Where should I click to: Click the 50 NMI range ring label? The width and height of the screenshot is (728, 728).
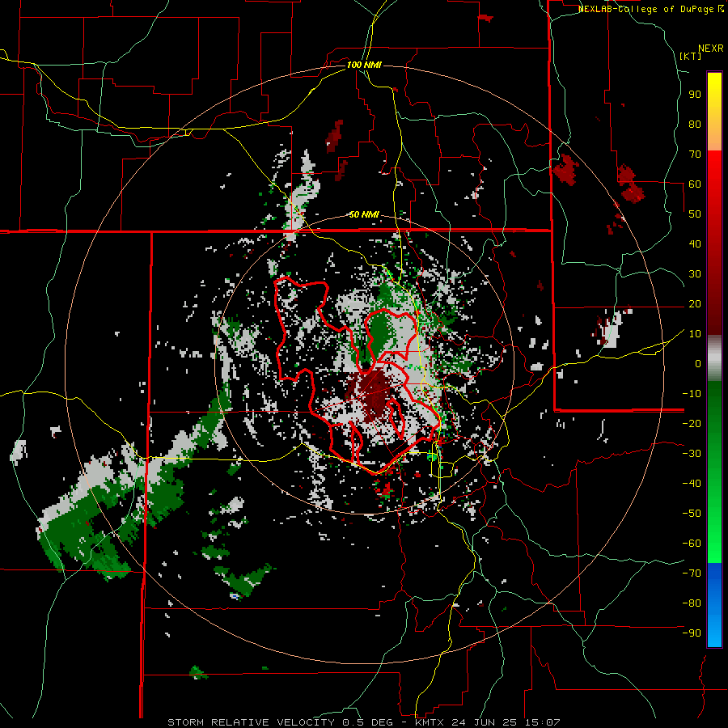pyautogui.click(x=364, y=214)
